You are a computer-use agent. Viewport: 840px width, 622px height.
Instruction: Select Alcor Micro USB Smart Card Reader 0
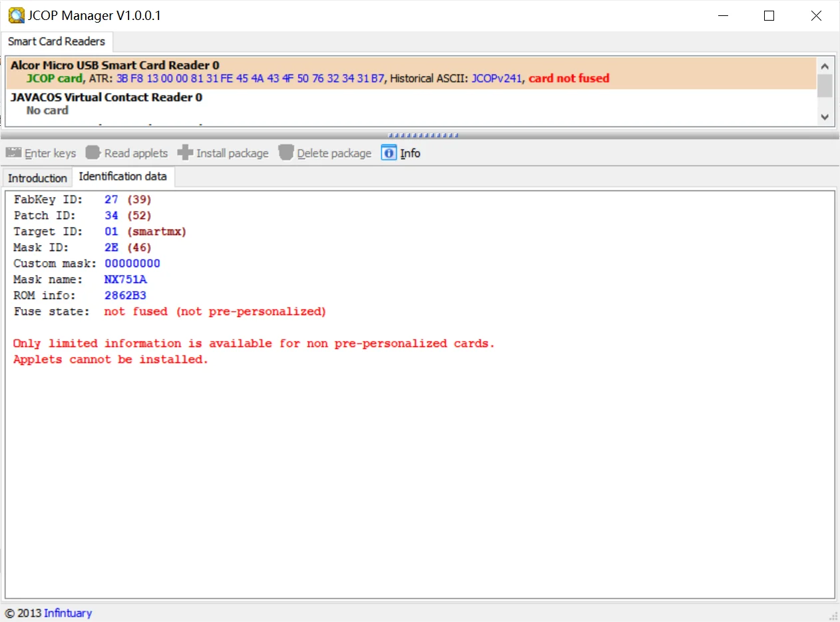click(x=114, y=65)
